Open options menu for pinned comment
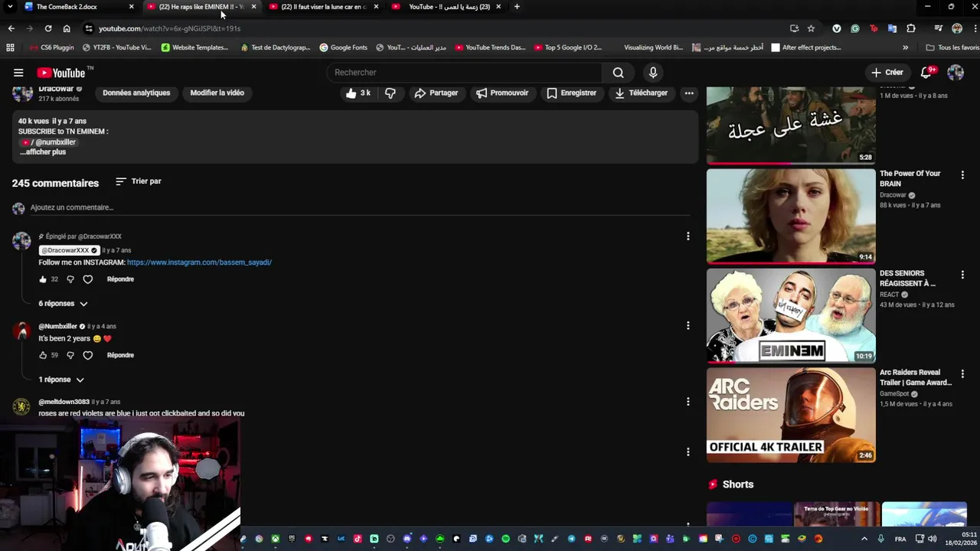This screenshot has width=980, height=551. tap(688, 236)
